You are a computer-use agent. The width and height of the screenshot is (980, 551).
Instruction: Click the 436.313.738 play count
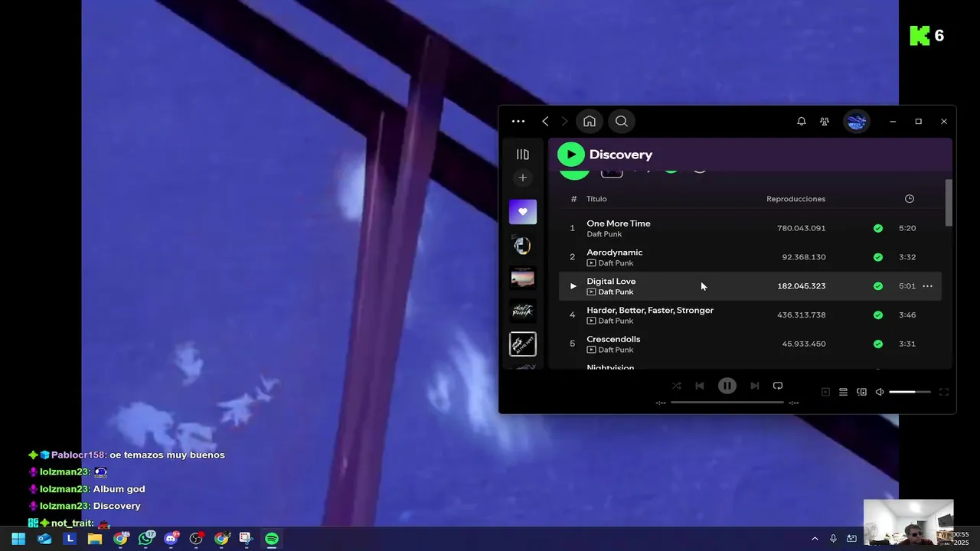pyautogui.click(x=802, y=315)
